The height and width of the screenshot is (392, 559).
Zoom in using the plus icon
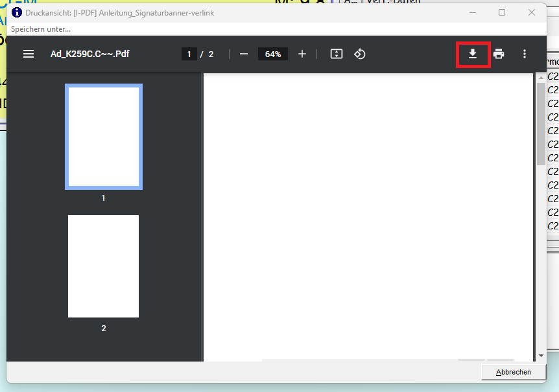point(302,54)
